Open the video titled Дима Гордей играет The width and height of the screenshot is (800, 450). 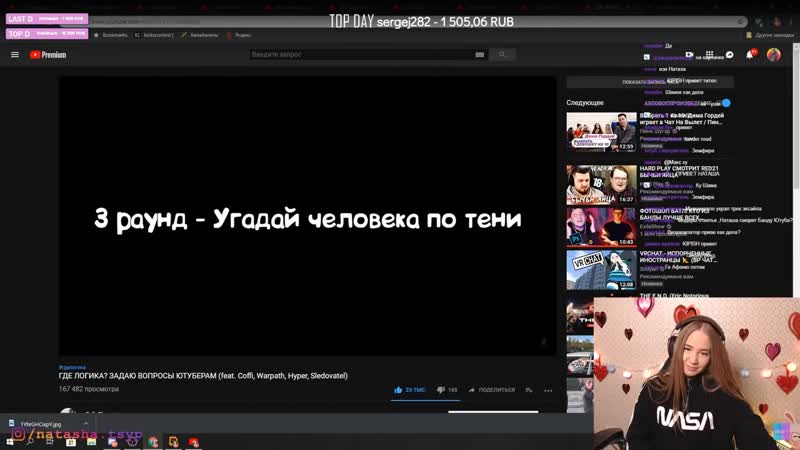point(682,119)
